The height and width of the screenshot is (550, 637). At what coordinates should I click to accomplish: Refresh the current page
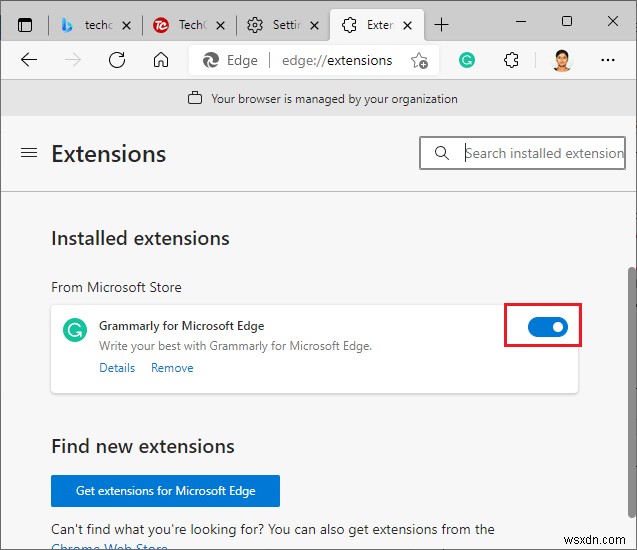coord(117,60)
